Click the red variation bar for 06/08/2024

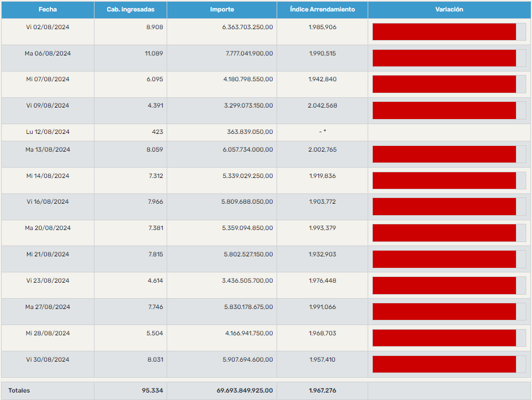pyautogui.click(x=444, y=58)
